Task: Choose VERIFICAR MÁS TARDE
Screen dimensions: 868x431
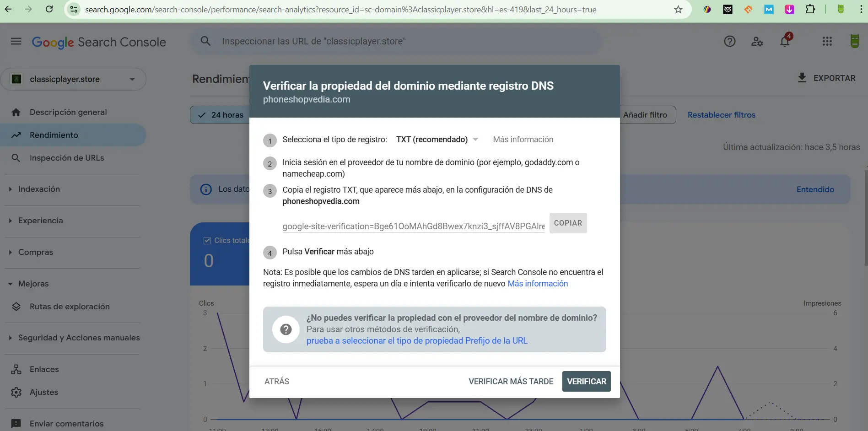Action: pyautogui.click(x=511, y=381)
